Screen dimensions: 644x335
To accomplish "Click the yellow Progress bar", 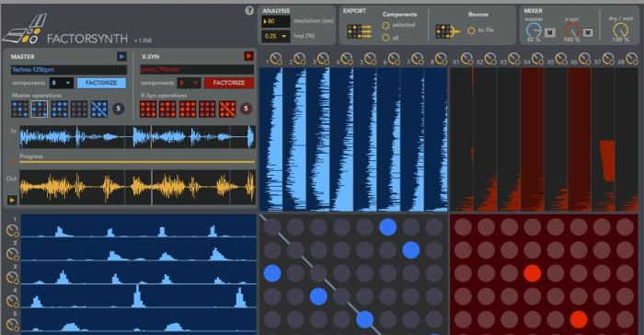I will pos(137,162).
